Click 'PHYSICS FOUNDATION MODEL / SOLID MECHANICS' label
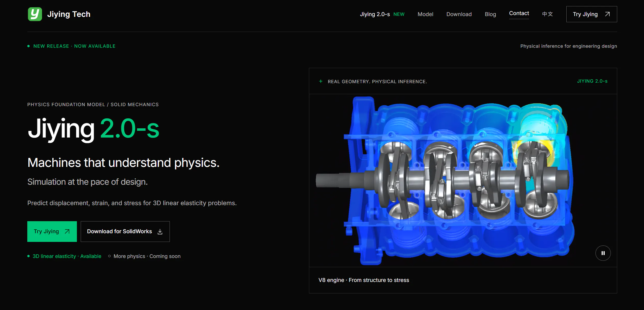This screenshot has width=644, height=310. click(x=93, y=105)
